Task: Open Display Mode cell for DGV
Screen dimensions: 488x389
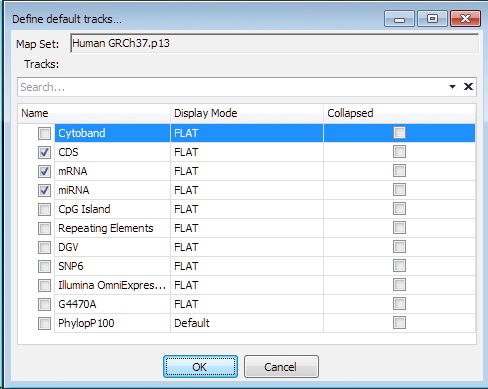Action: click(247, 247)
